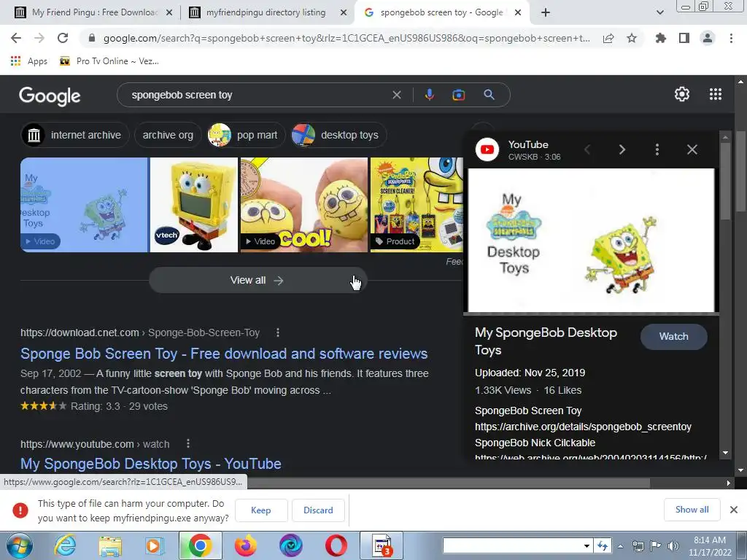Reload the page with the refresh icon
Viewport: 747px width, 560px height.
[63, 38]
